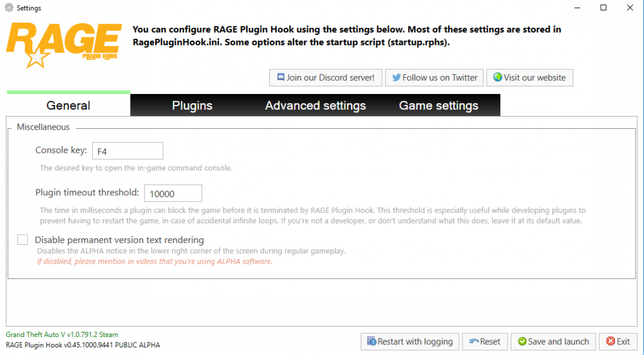The height and width of the screenshot is (355, 644).
Task: Click the RAGE Plugin Hook logo
Action: coord(63,45)
